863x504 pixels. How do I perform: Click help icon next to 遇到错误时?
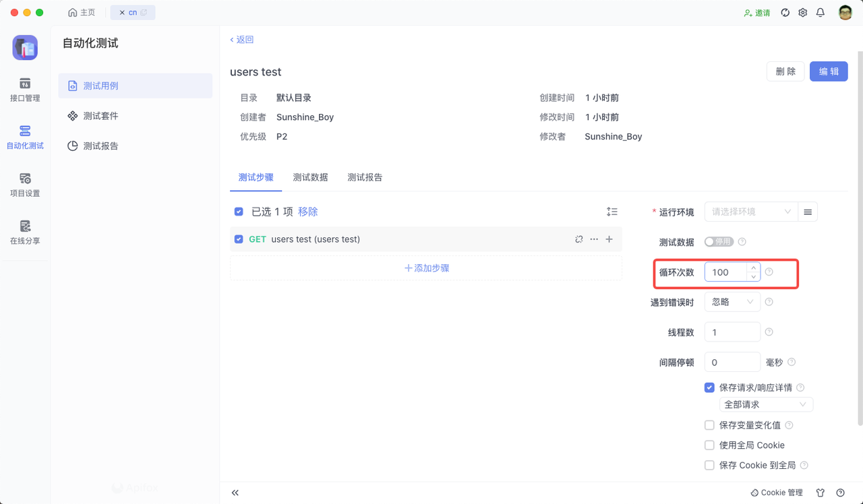769,302
